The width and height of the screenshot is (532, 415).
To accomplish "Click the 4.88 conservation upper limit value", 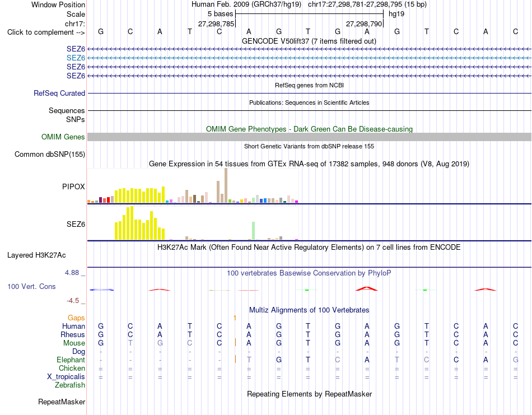I will click(72, 273).
